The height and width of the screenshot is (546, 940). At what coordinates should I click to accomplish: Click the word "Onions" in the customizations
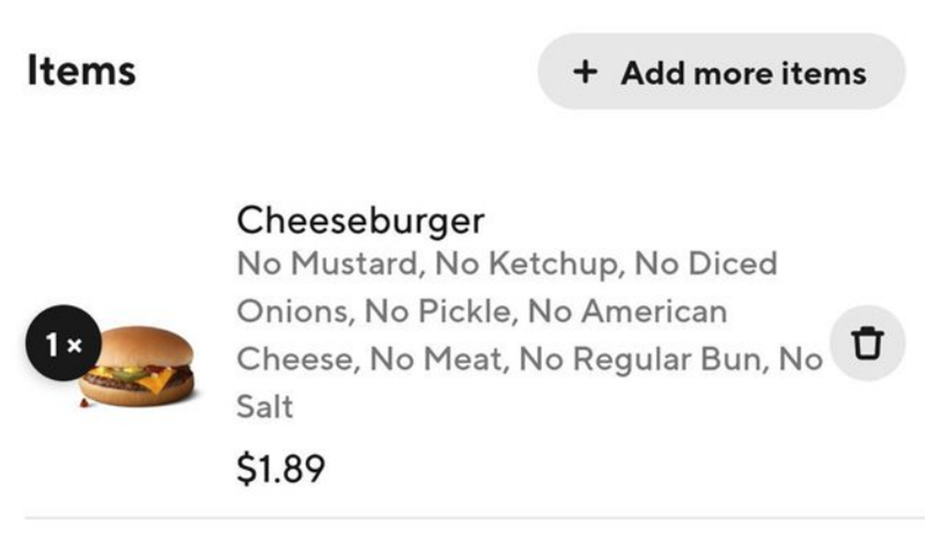[292, 311]
